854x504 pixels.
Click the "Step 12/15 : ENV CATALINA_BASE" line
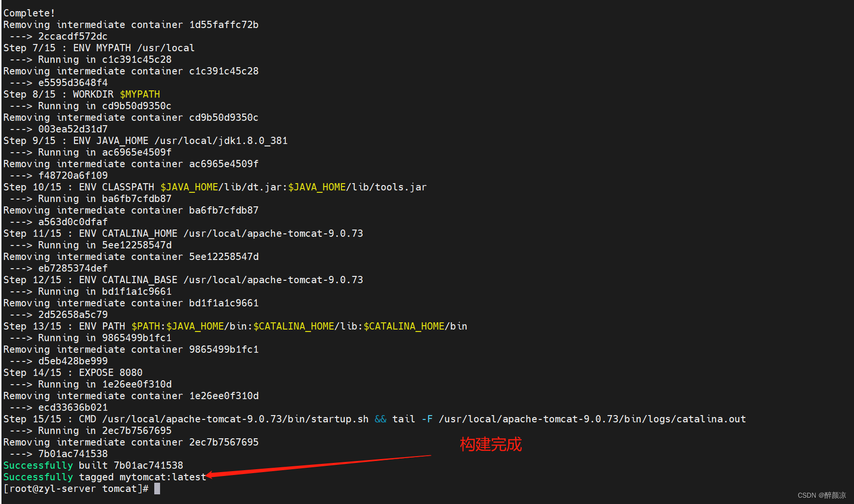click(x=183, y=280)
